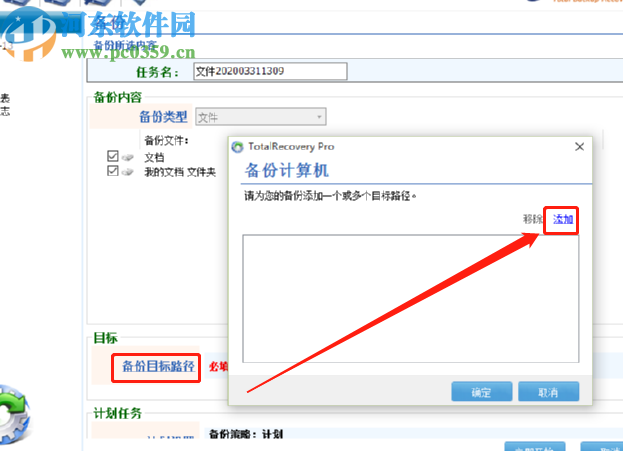The width and height of the screenshot is (623, 451).
Task: Click the green arrow gear icon
Action: click(x=14, y=414)
